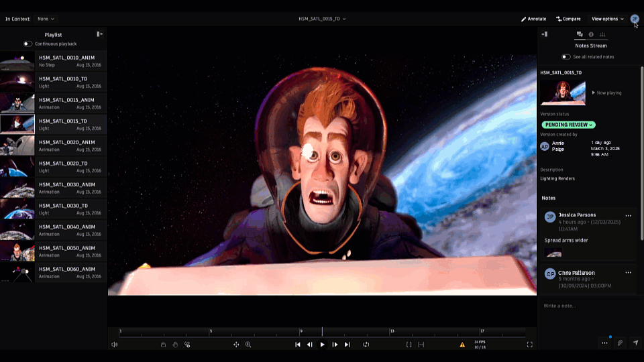
Task: Click the timeline playhead at frame 10
Action: [323, 332]
